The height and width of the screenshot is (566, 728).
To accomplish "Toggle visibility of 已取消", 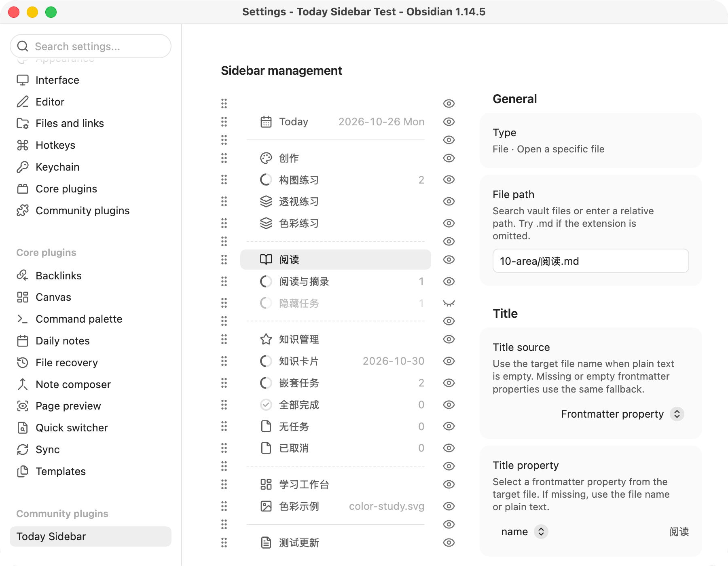I will coord(449,448).
